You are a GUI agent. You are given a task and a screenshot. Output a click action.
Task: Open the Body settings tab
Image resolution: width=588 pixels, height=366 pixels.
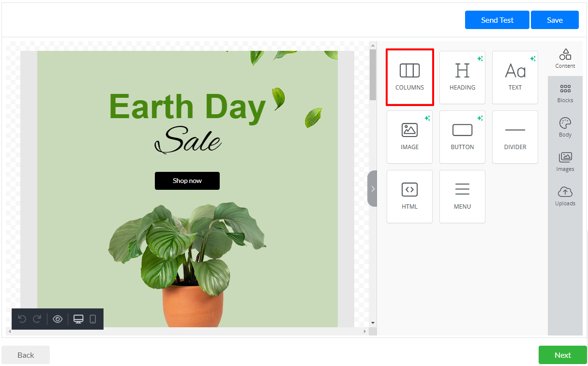coord(565,128)
